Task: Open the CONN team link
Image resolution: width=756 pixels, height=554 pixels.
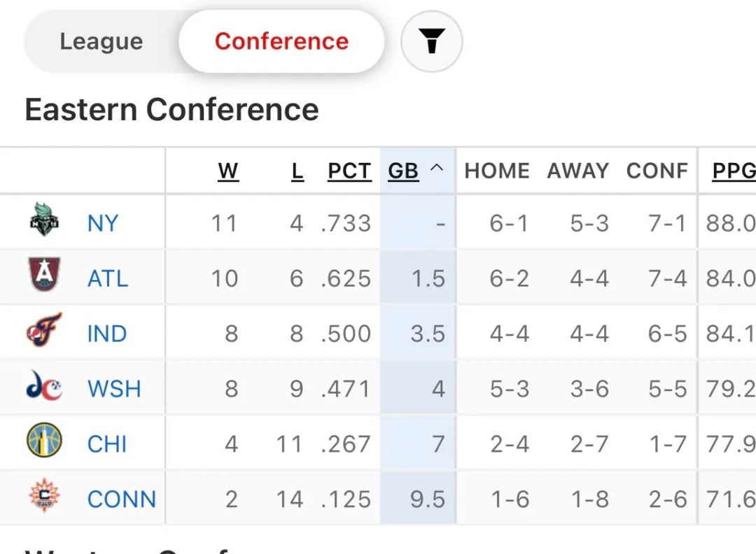Action: pos(121,499)
